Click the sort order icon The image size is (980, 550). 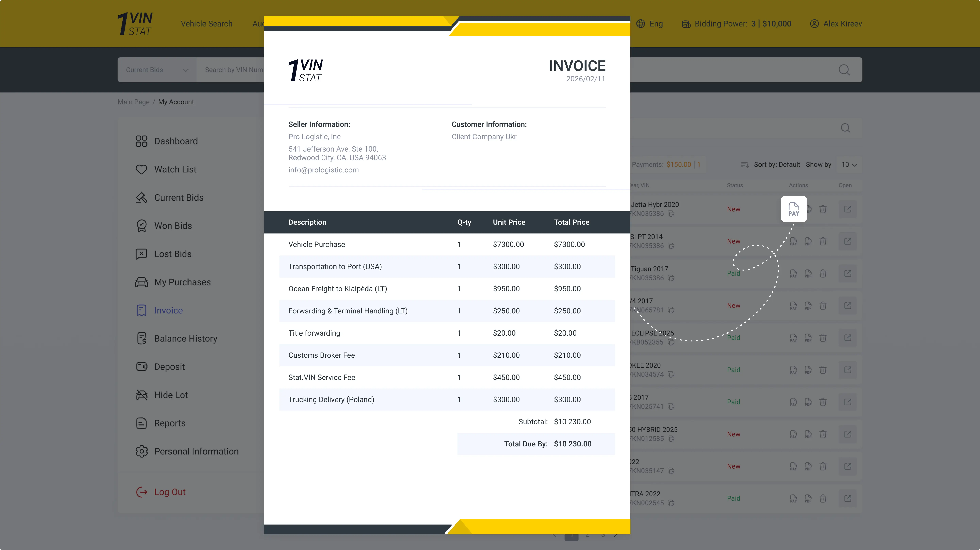(745, 165)
